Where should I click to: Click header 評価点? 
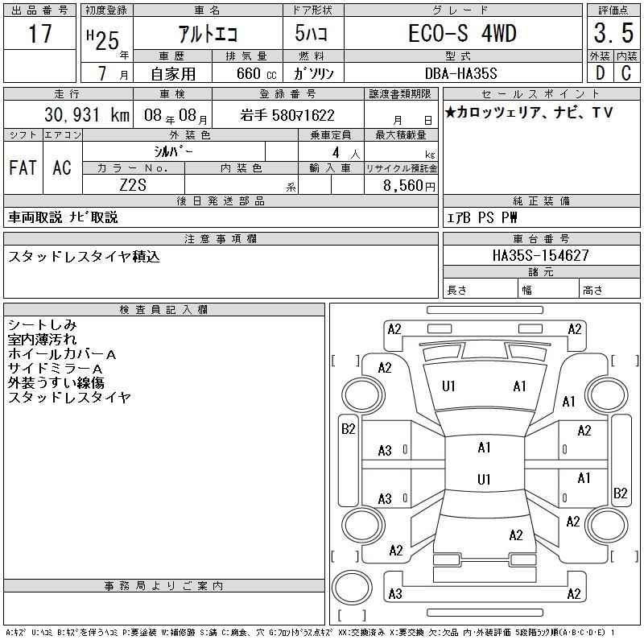tap(613, 10)
